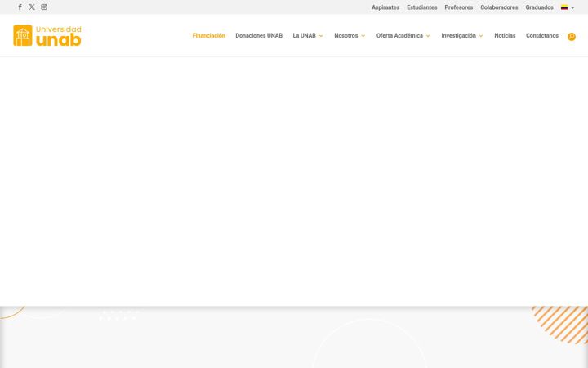Select La UNAB in navigation

click(x=304, y=36)
